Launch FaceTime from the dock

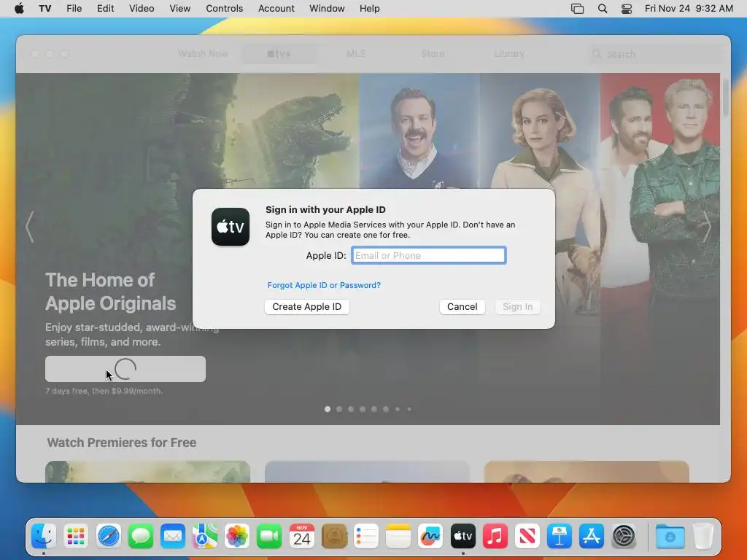pos(269,536)
